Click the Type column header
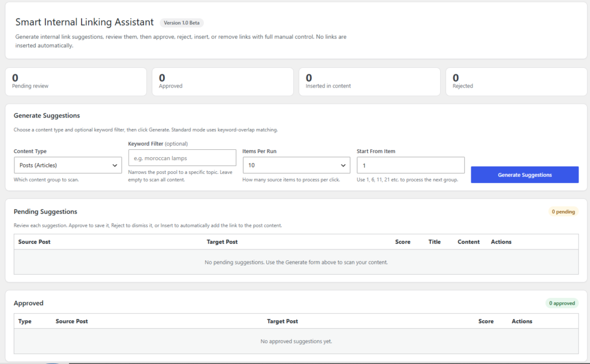590x364 pixels. click(x=25, y=321)
